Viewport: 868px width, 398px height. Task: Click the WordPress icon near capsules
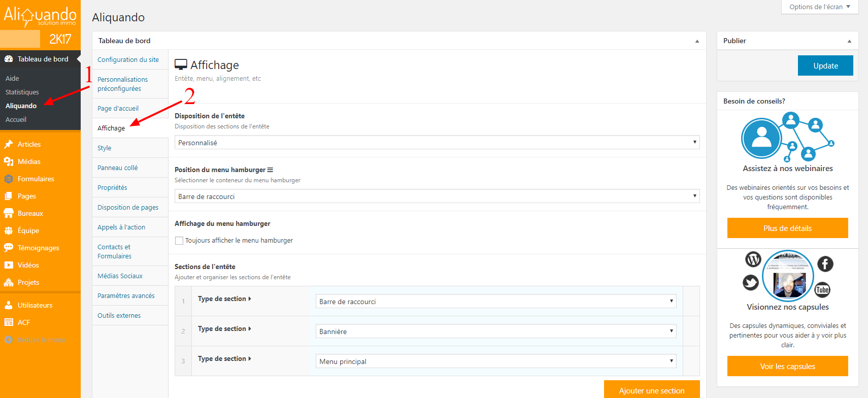point(753,259)
